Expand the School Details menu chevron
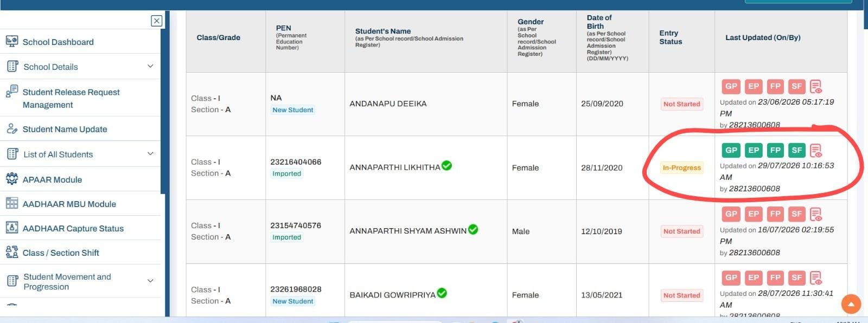The width and height of the screenshot is (868, 323). click(x=150, y=66)
